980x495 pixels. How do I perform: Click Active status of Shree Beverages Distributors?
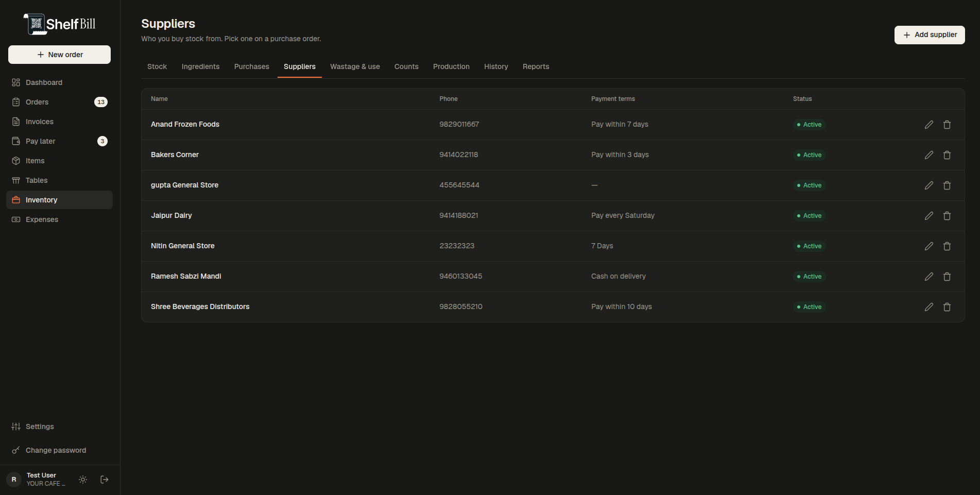point(809,307)
